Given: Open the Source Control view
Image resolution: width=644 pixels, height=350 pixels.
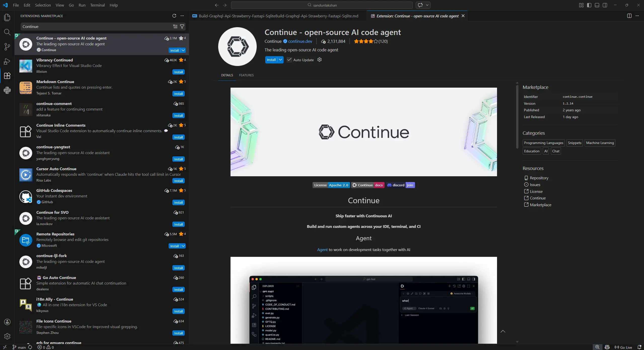Looking at the screenshot, I should coord(7,47).
